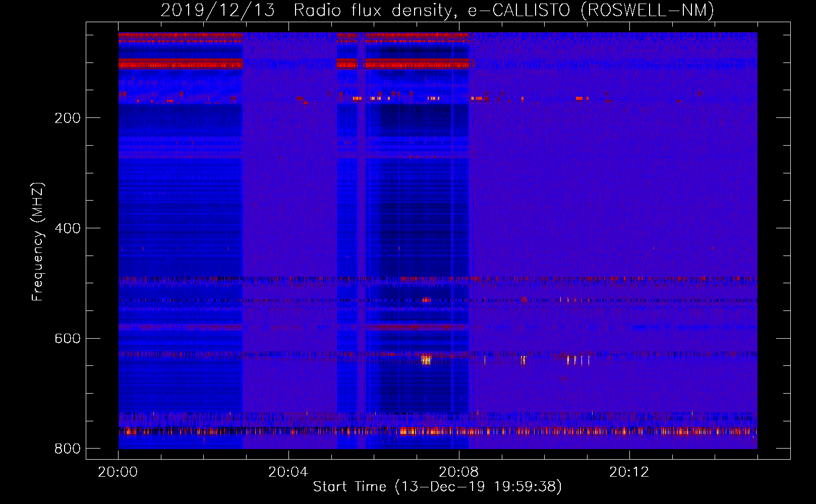Click the 20:08 time tick label
The width and height of the screenshot is (816, 504).
[x=458, y=472]
